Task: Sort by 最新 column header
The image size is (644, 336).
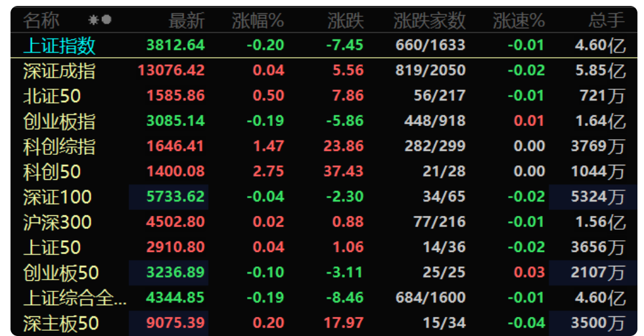Action: click(x=187, y=21)
